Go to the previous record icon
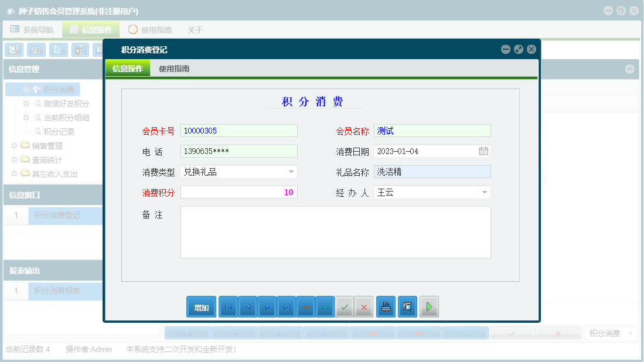 point(247,306)
